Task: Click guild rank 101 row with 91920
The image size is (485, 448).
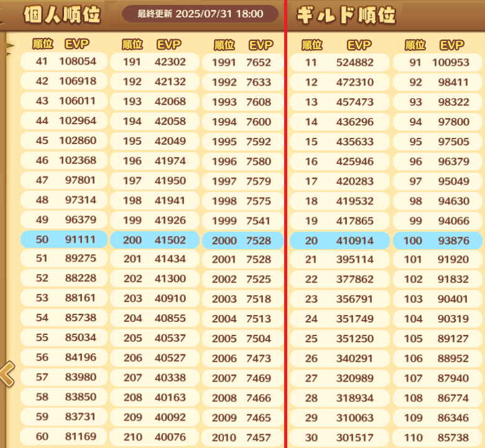Action: (x=438, y=259)
